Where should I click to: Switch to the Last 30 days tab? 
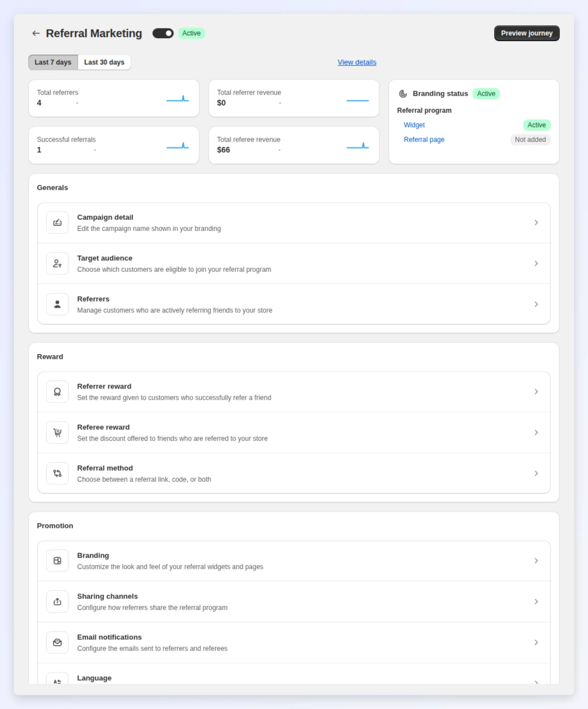104,62
